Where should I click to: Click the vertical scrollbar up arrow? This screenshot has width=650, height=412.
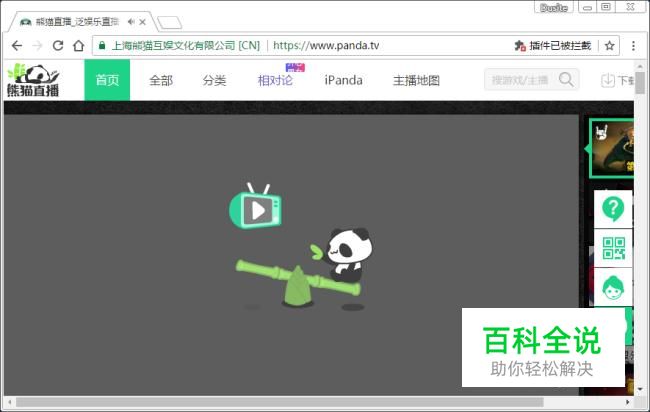(640, 66)
